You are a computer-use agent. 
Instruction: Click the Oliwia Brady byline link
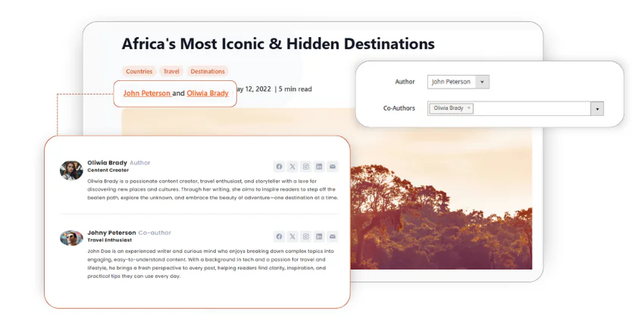208,93
